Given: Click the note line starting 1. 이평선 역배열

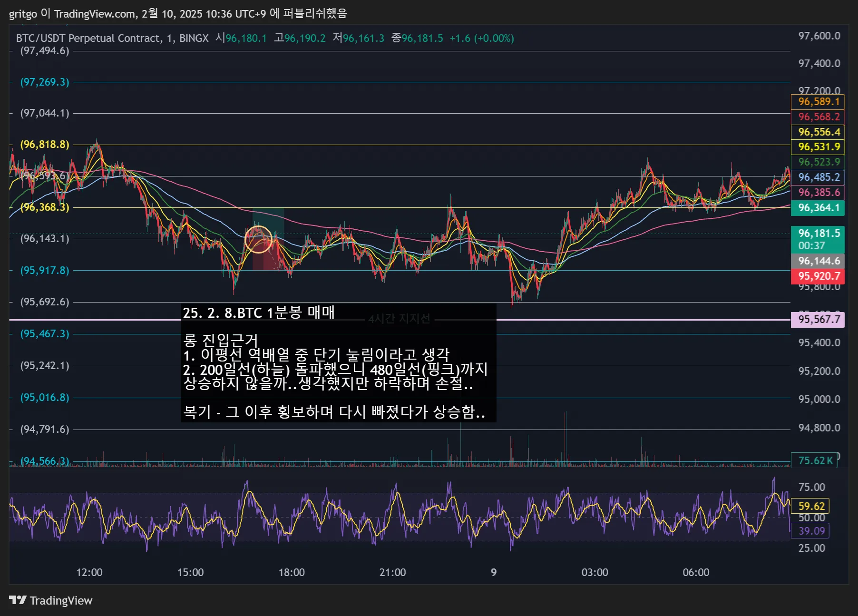Looking at the screenshot, I should tap(316, 354).
